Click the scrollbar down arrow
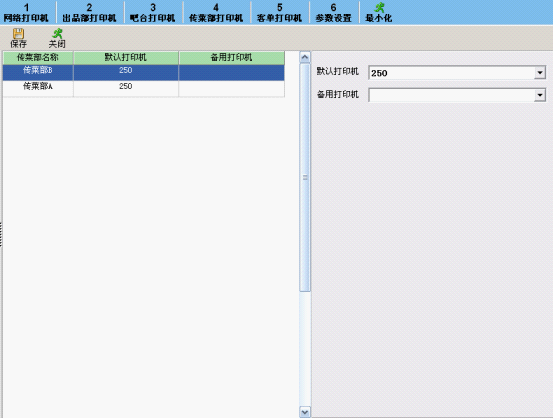 click(x=305, y=412)
